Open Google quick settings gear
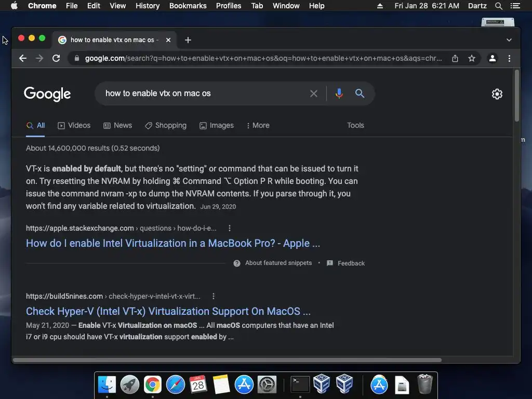Viewport: 532px width, 399px height. [497, 94]
